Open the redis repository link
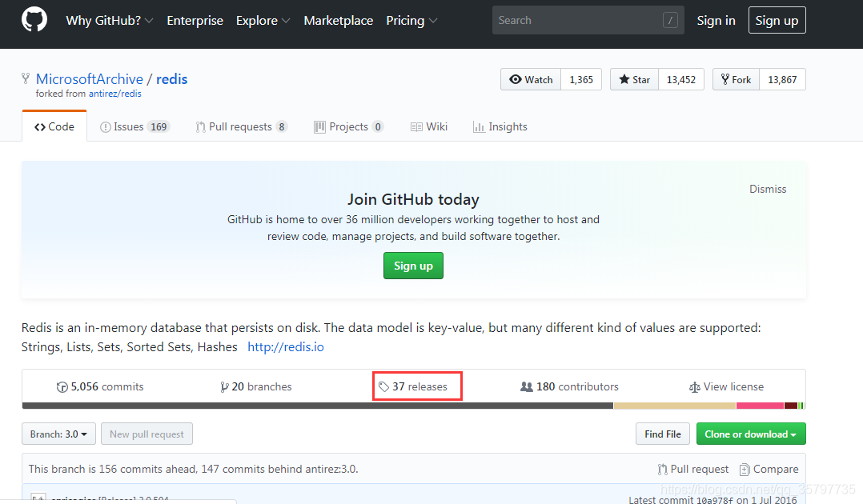Image resolution: width=863 pixels, height=504 pixels. click(171, 79)
